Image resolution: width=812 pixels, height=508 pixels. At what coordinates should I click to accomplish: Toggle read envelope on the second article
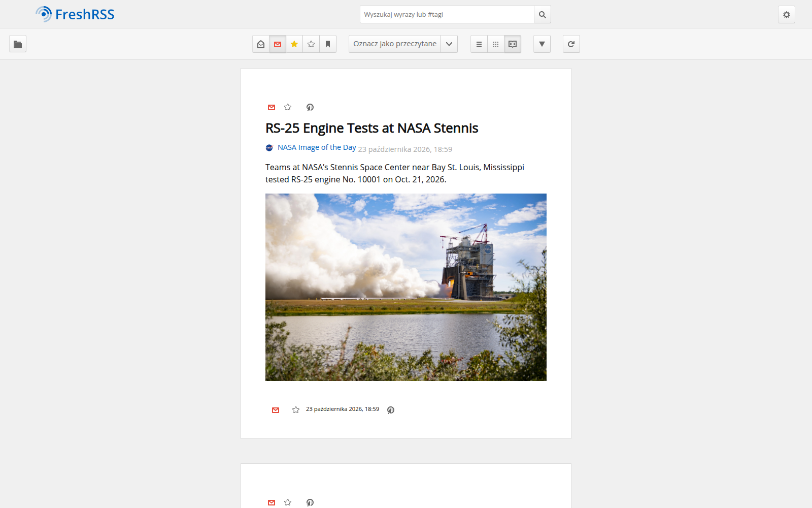coord(272,502)
